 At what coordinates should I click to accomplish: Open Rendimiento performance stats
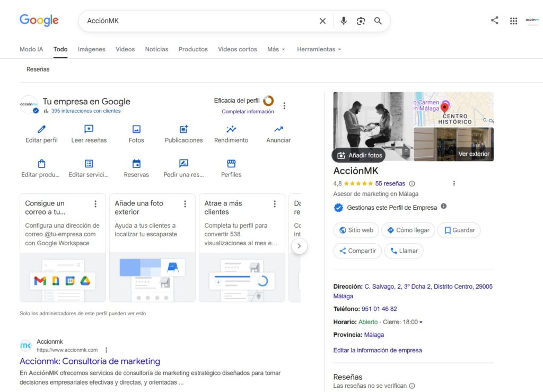tap(231, 129)
